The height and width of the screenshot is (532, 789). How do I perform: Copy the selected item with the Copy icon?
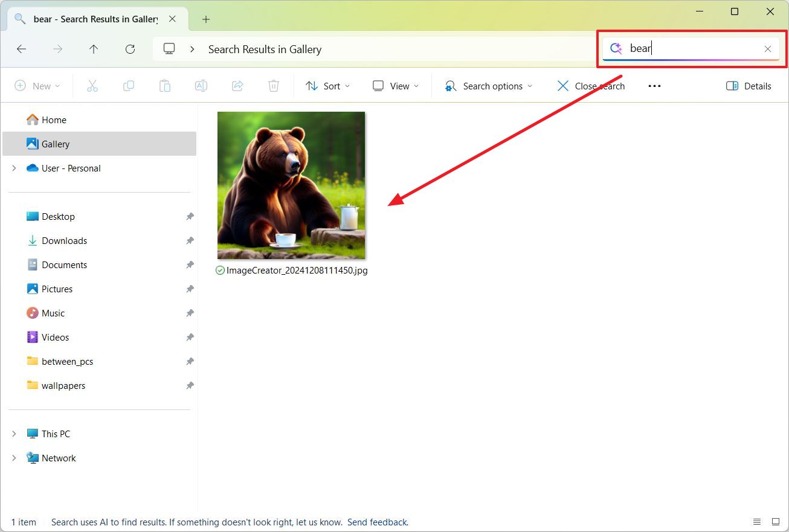point(128,86)
